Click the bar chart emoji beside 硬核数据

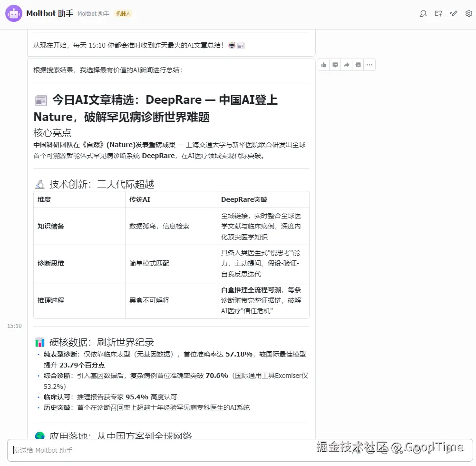[x=40, y=342]
